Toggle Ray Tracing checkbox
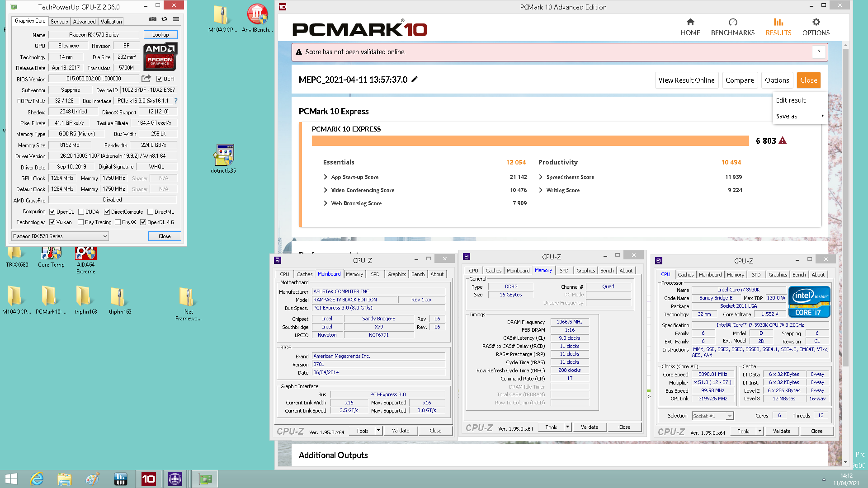 (x=80, y=222)
